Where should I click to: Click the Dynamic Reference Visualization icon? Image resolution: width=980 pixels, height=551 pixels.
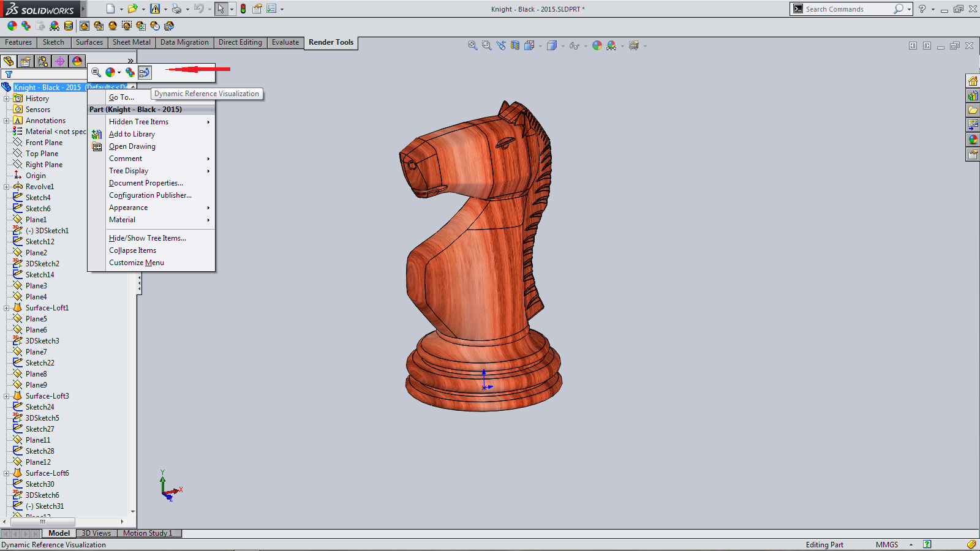pos(144,72)
